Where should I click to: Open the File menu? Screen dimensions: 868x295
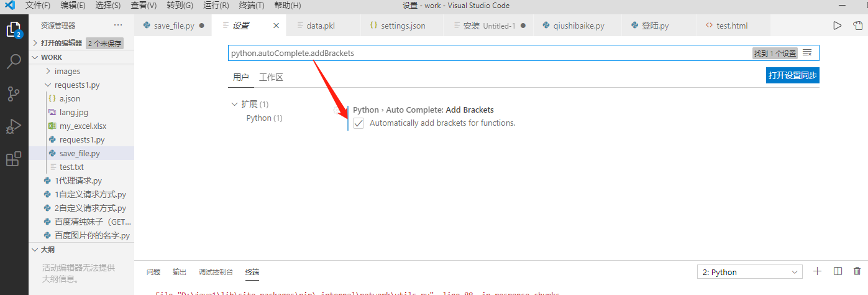click(38, 6)
